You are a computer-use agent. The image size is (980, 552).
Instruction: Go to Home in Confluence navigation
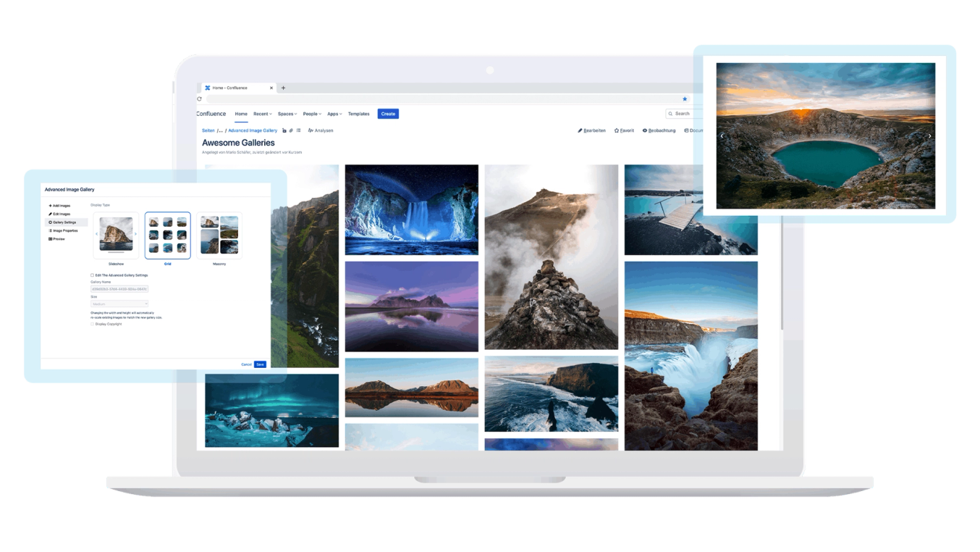[x=241, y=114]
